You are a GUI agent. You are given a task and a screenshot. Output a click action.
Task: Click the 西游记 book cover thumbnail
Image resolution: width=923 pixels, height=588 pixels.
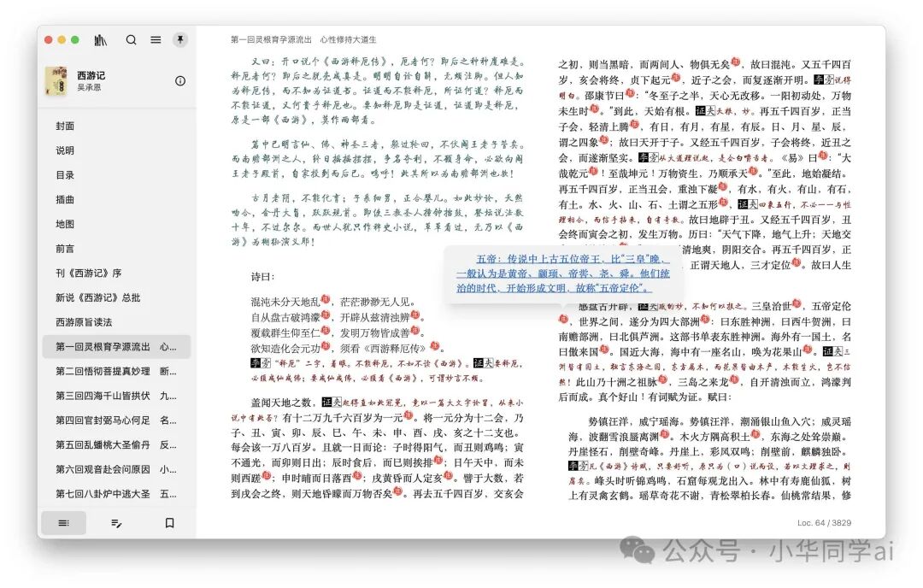56,80
